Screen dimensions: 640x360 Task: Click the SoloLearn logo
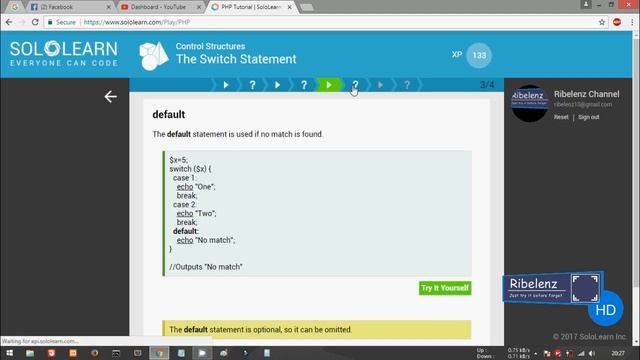click(x=64, y=53)
